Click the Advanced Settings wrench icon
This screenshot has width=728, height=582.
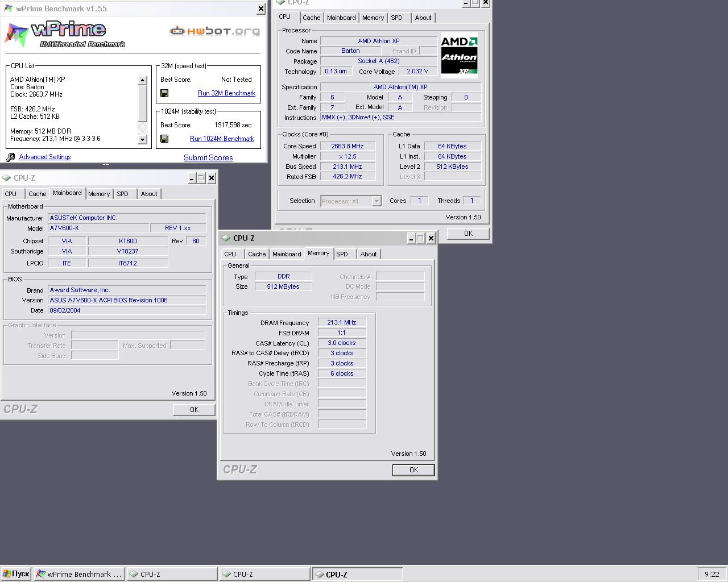pyautogui.click(x=10, y=157)
